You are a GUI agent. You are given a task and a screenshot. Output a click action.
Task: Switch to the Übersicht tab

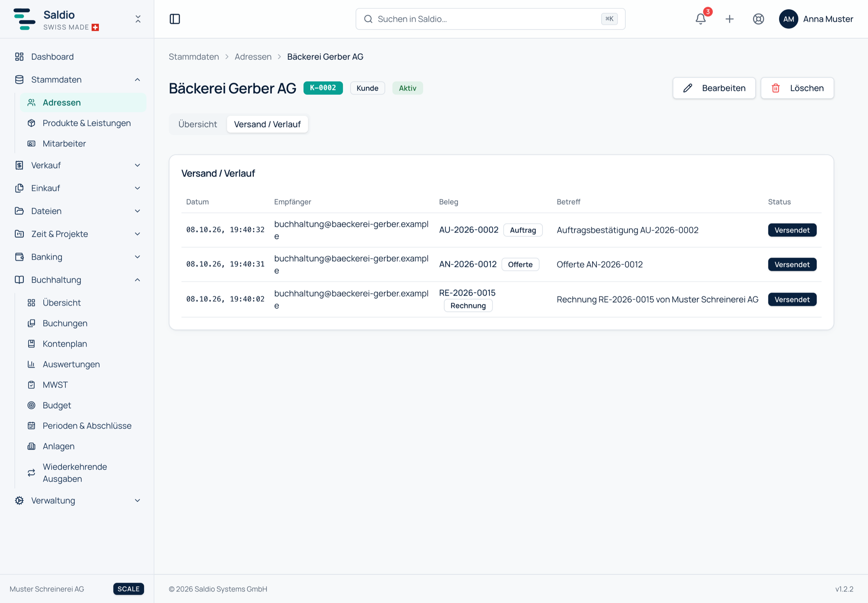pyautogui.click(x=197, y=124)
